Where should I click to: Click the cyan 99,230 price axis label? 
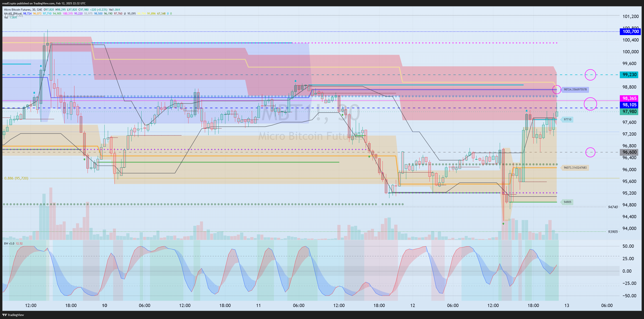629,75
